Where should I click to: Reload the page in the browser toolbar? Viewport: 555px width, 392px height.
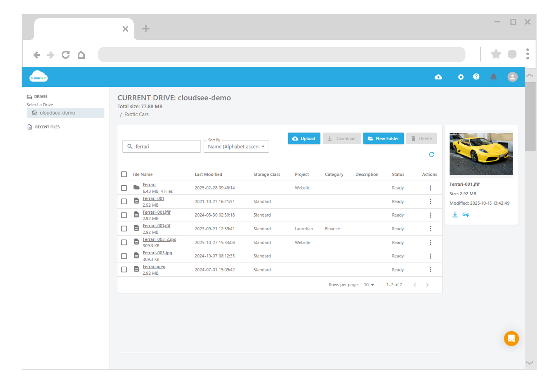[66, 55]
